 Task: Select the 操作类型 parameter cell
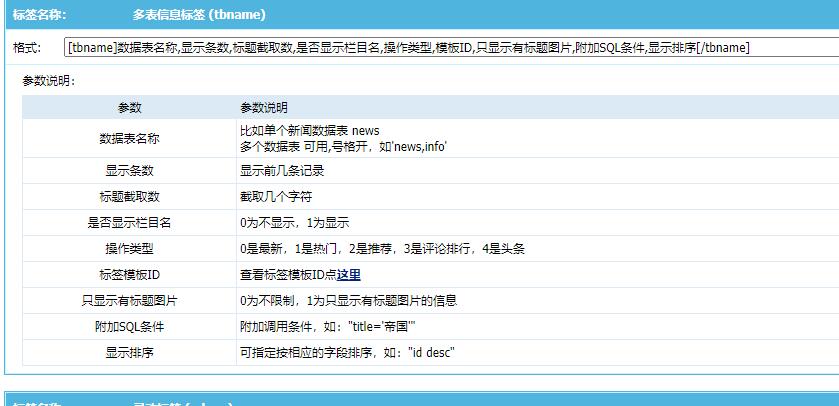point(129,248)
